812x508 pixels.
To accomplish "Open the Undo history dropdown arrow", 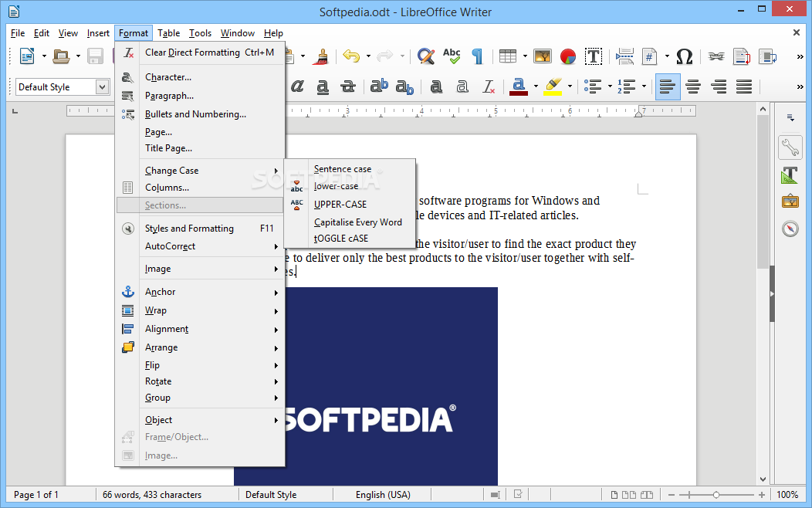I will 368,56.
